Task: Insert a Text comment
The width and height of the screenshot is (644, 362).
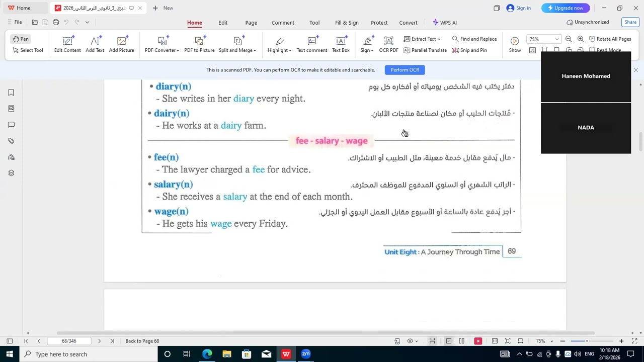Action: (x=311, y=44)
